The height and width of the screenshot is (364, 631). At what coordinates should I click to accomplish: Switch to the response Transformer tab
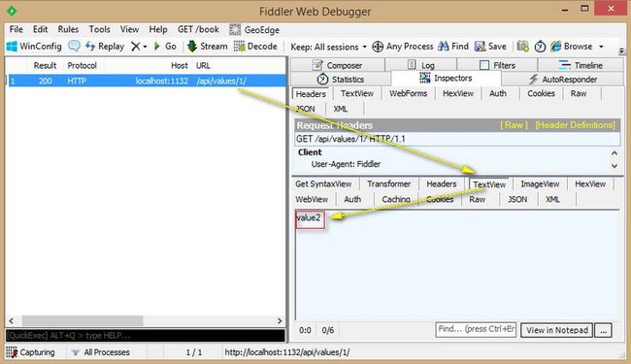coord(388,183)
